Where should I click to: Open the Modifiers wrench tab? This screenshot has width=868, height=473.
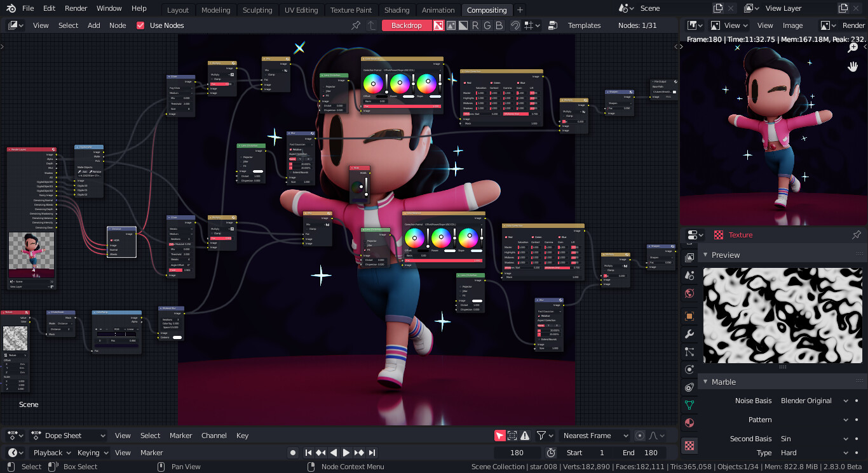pyautogui.click(x=689, y=334)
